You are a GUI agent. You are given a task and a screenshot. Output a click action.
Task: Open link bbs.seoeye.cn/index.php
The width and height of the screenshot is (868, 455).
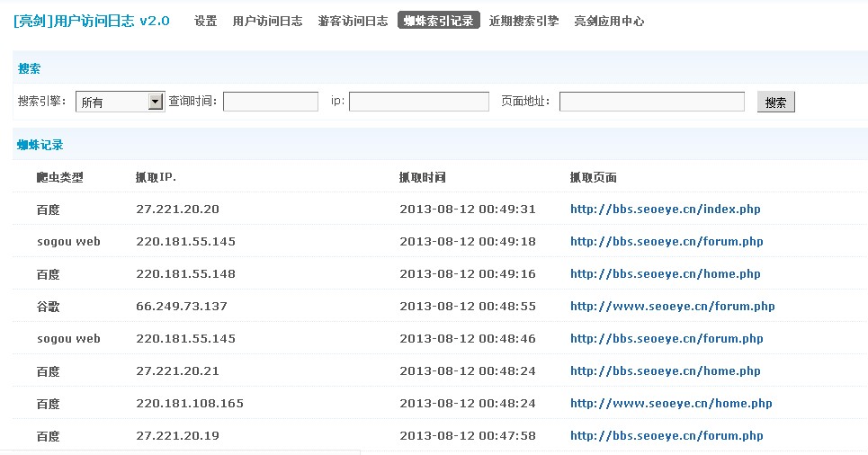click(x=666, y=210)
